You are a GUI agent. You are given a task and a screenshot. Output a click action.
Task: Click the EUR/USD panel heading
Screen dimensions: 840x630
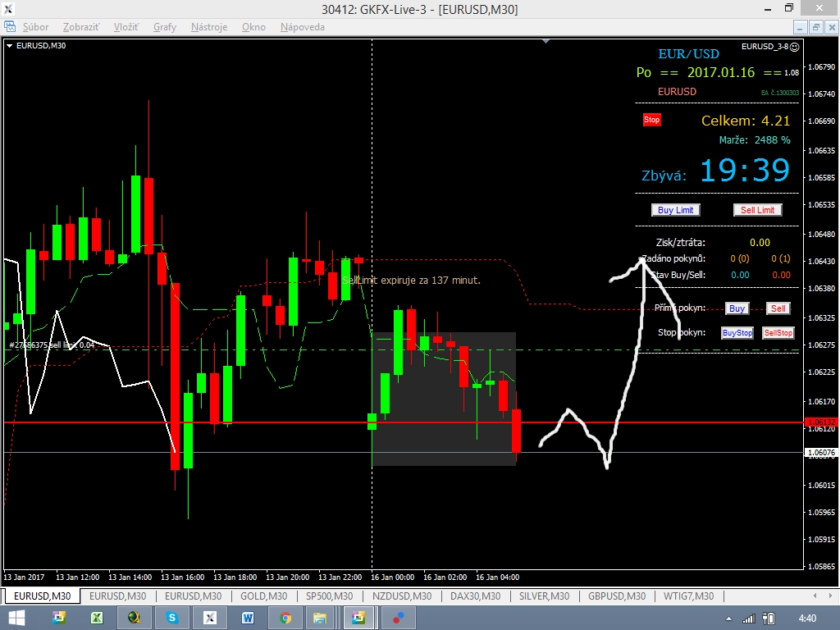[688, 53]
